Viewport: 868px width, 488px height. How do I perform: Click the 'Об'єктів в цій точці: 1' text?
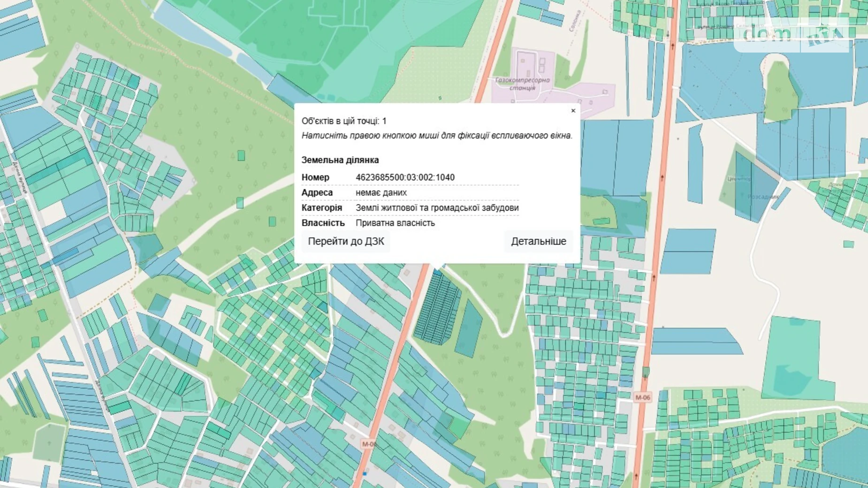click(344, 121)
